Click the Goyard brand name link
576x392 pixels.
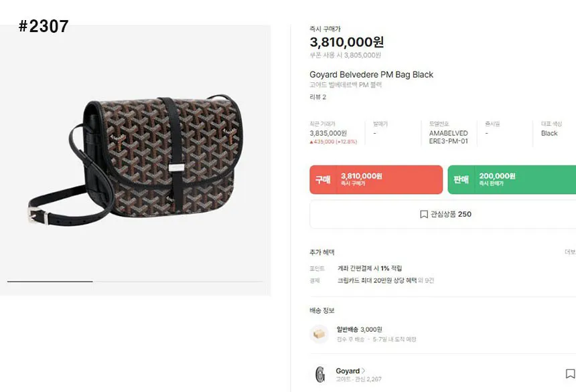(x=348, y=371)
